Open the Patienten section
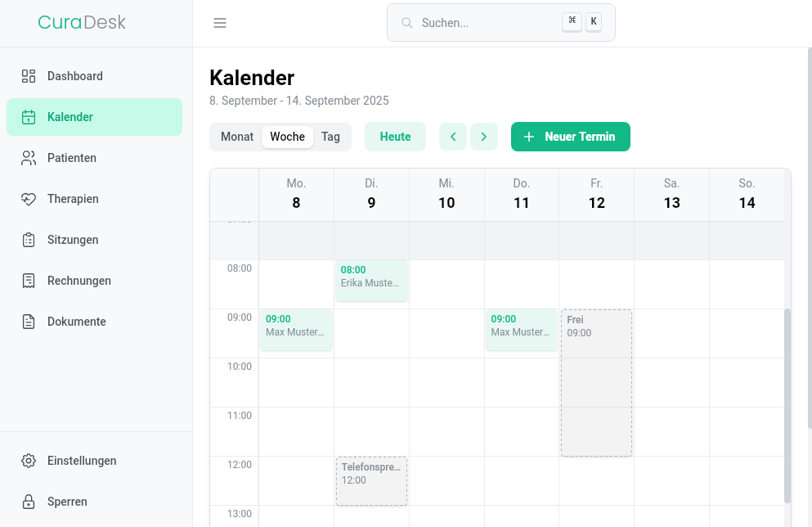Viewport: 812px width, 527px height. click(73, 158)
